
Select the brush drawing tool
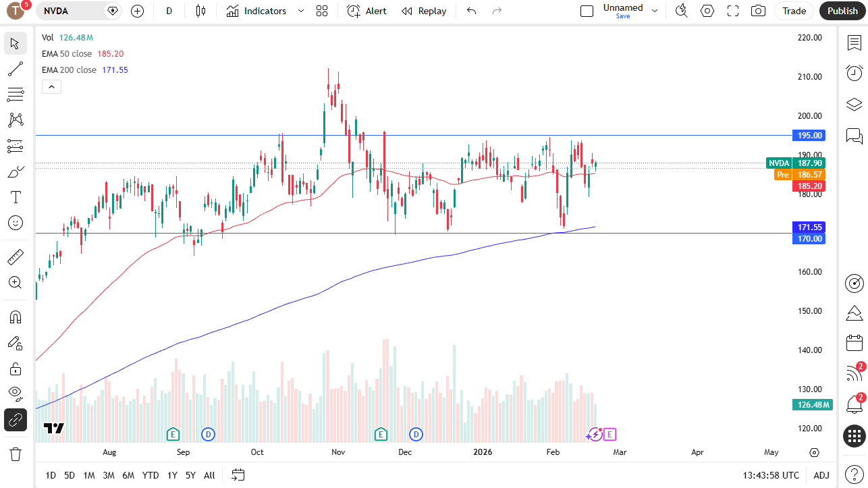coord(16,171)
